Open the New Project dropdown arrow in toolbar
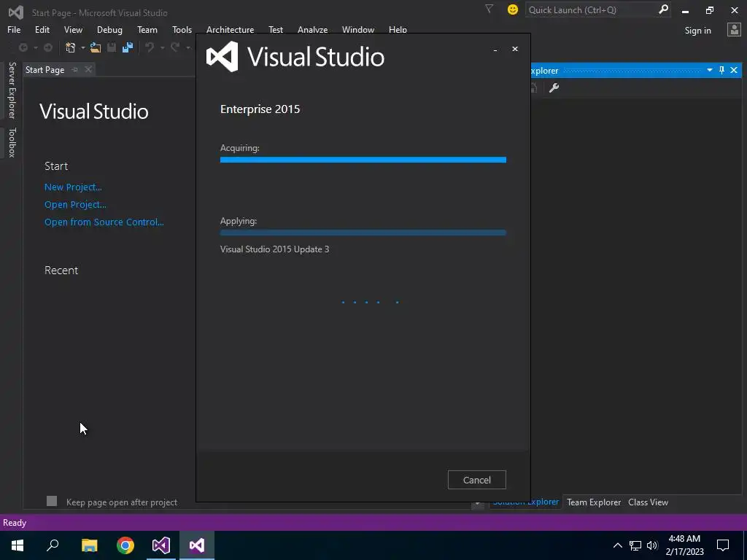Viewport: 747px width, 560px height. click(x=83, y=47)
